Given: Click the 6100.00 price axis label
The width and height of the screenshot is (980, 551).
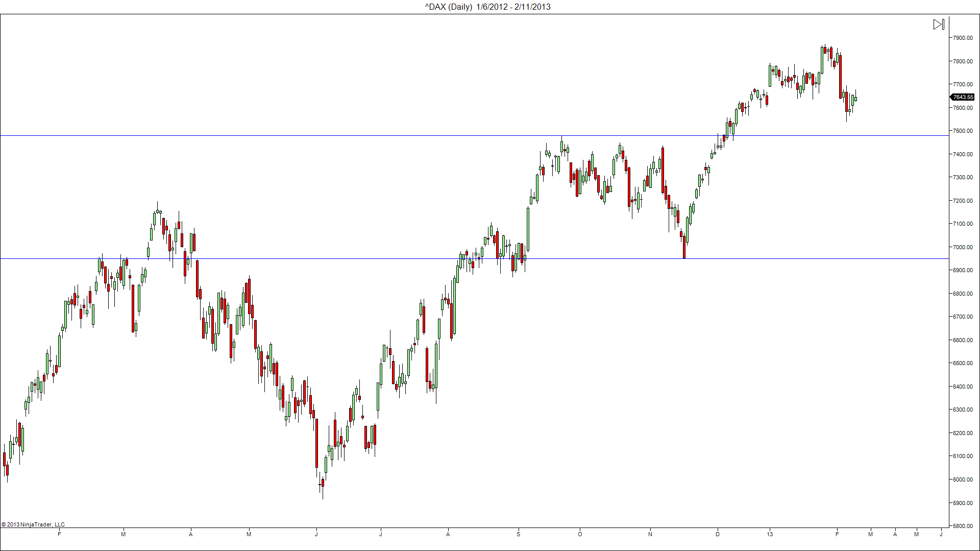Looking at the screenshot, I should (963, 456).
